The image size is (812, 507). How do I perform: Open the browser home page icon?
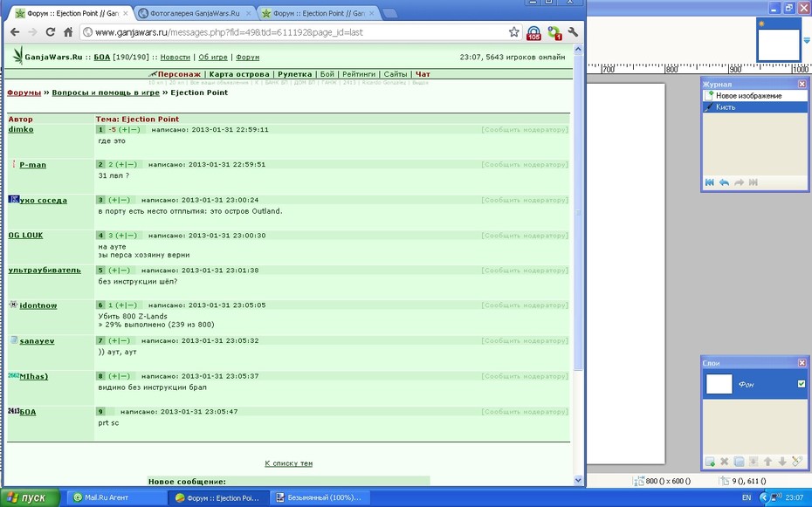point(68,32)
